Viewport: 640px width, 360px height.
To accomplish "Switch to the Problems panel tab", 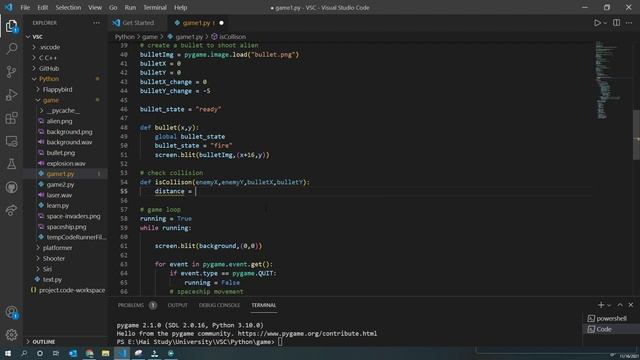I will click(x=131, y=305).
